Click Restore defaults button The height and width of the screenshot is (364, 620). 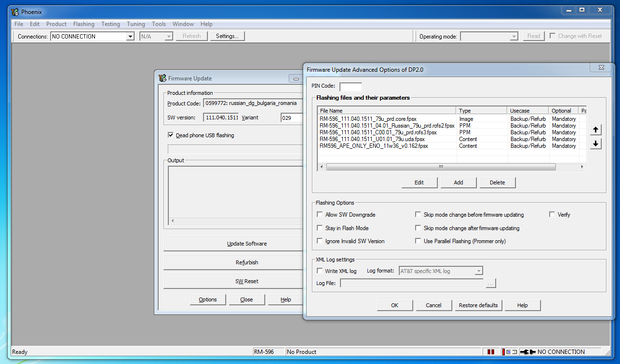click(x=479, y=305)
